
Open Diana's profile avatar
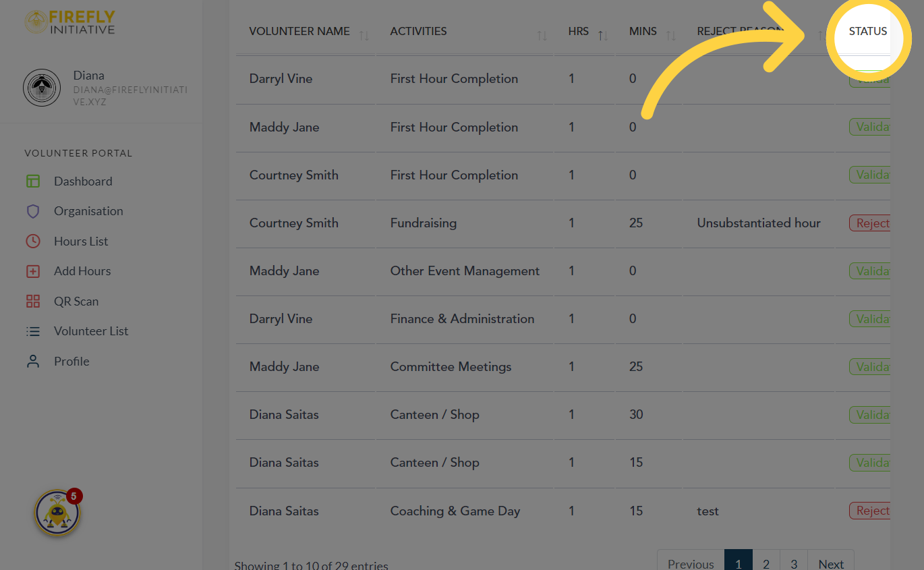point(42,88)
